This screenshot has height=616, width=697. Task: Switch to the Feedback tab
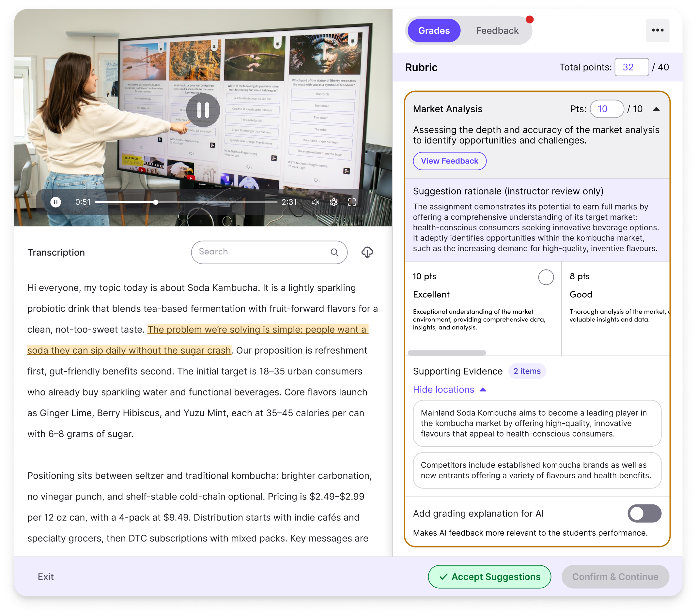tap(497, 31)
